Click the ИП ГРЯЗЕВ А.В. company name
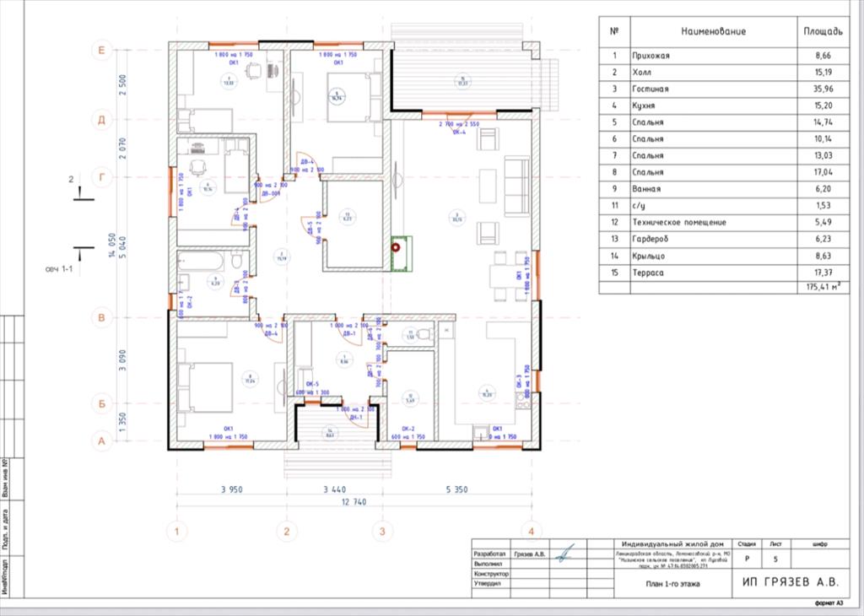 pyautogui.click(x=790, y=582)
